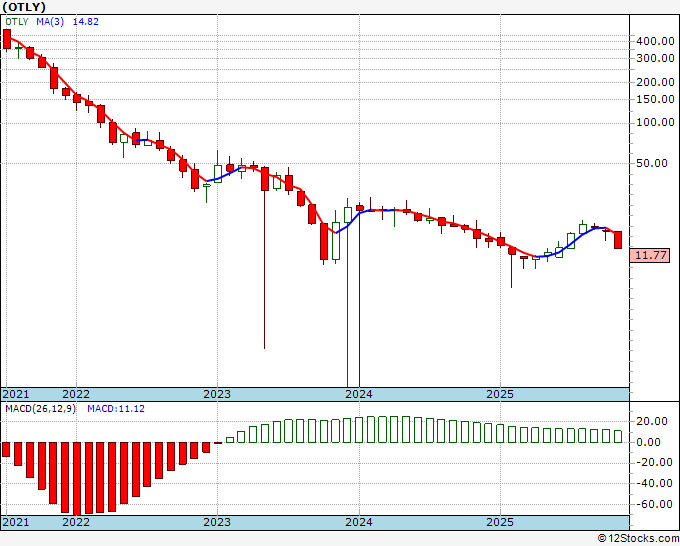The image size is (680, 546).
Task: Click the deepest red MACD bar at 2022
Action: tap(77, 478)
